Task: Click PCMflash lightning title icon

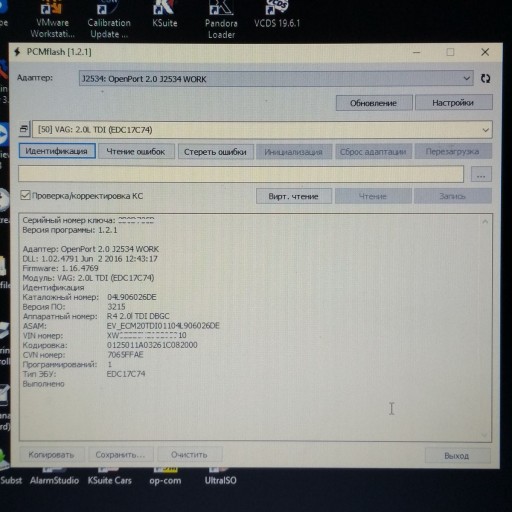Action: point(17,52)
